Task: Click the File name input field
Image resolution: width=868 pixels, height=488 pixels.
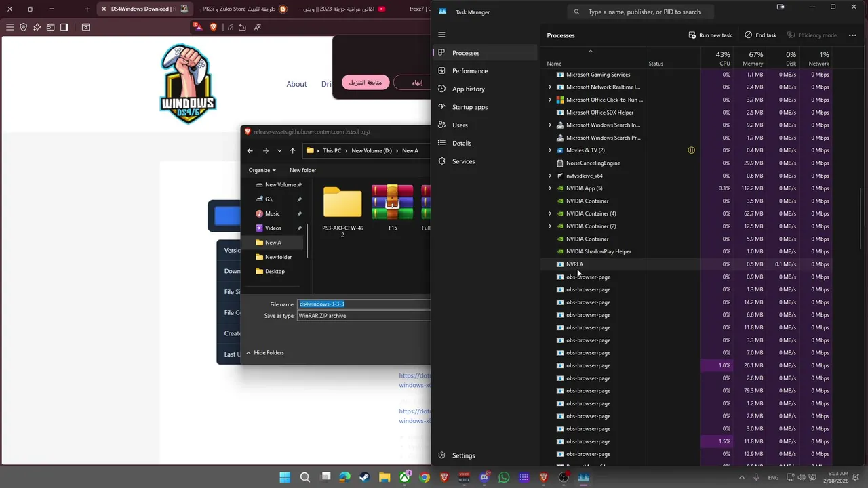Action: click(364, 304)
